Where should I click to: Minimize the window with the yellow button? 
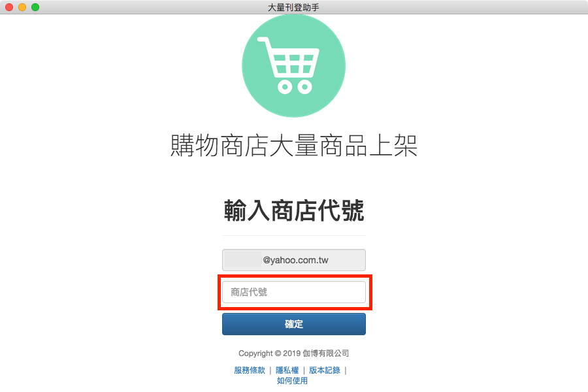click(22, 7)
